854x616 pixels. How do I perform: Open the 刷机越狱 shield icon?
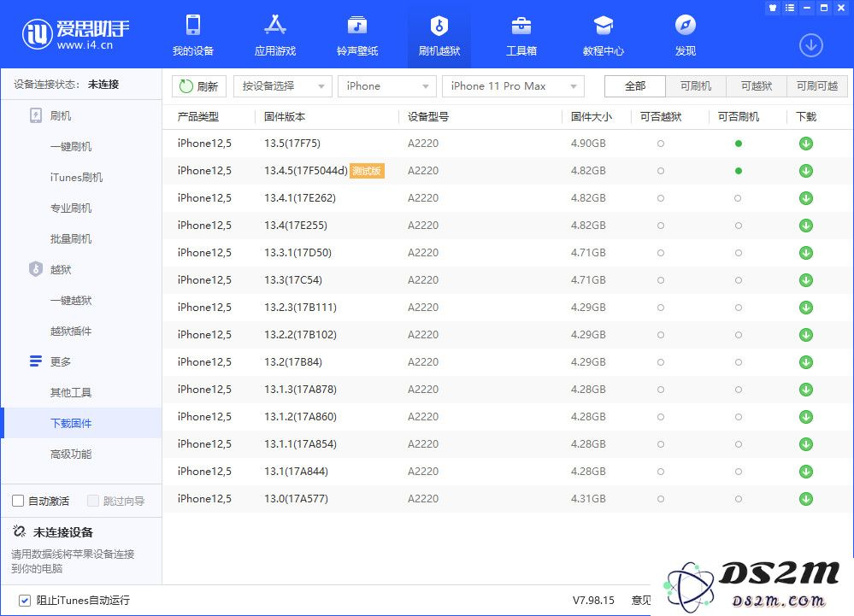(x=439, y=25)
